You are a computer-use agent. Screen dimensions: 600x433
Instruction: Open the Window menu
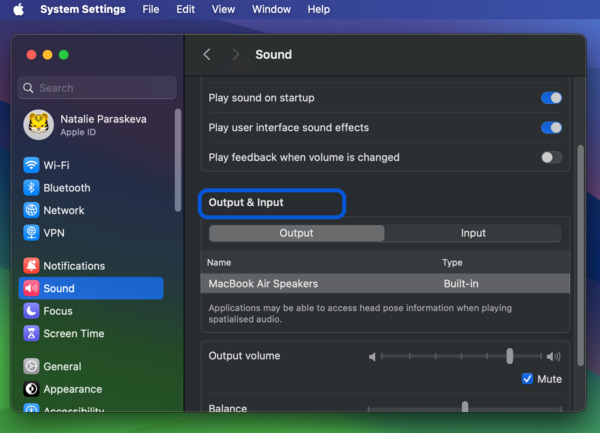[x=271, y=9]
